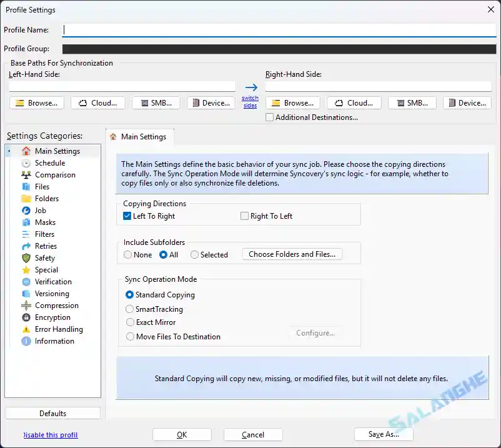Open the Schedule settings category

47,162
